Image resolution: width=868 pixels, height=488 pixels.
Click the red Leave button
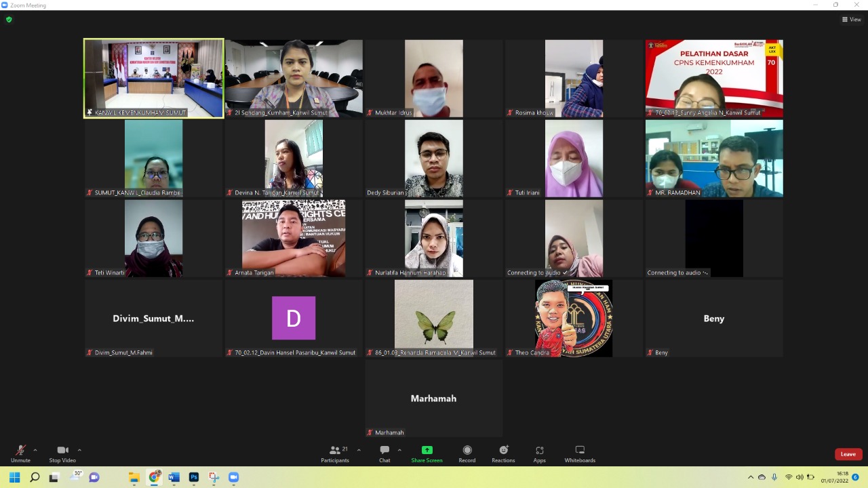pos(848,454)
